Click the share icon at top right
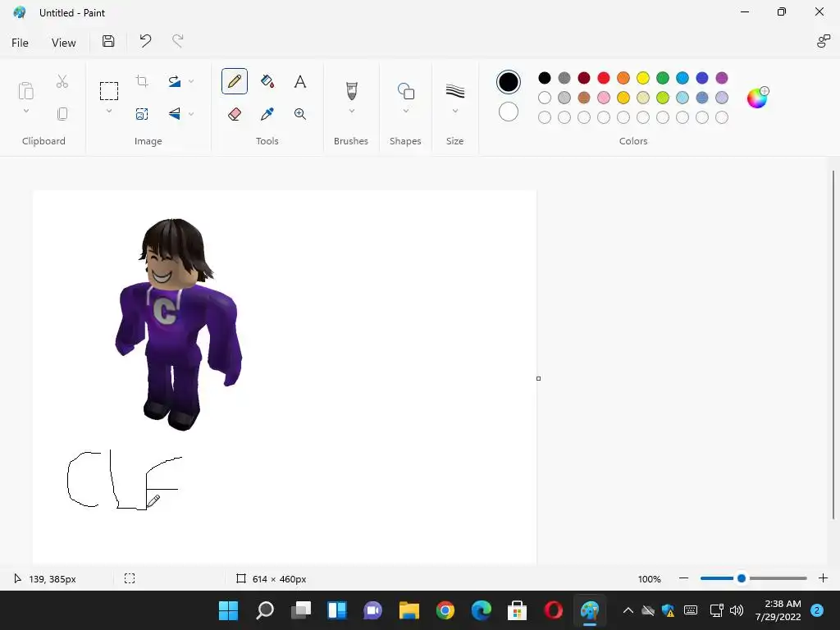840x630 pixels. click(823, 41)
